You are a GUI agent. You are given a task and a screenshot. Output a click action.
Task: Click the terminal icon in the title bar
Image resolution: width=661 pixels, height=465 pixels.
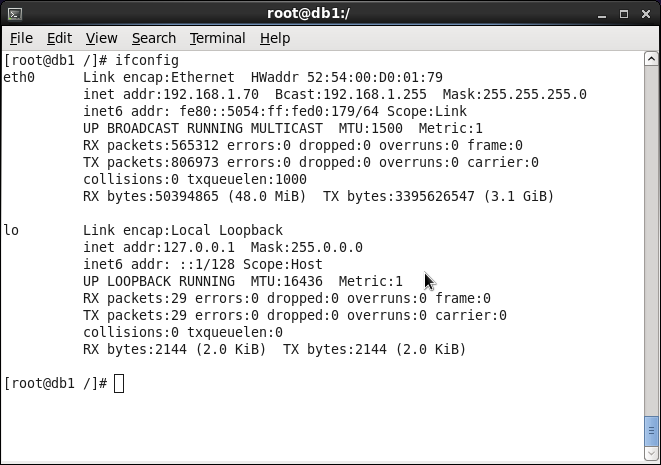[x=15, y=14]
